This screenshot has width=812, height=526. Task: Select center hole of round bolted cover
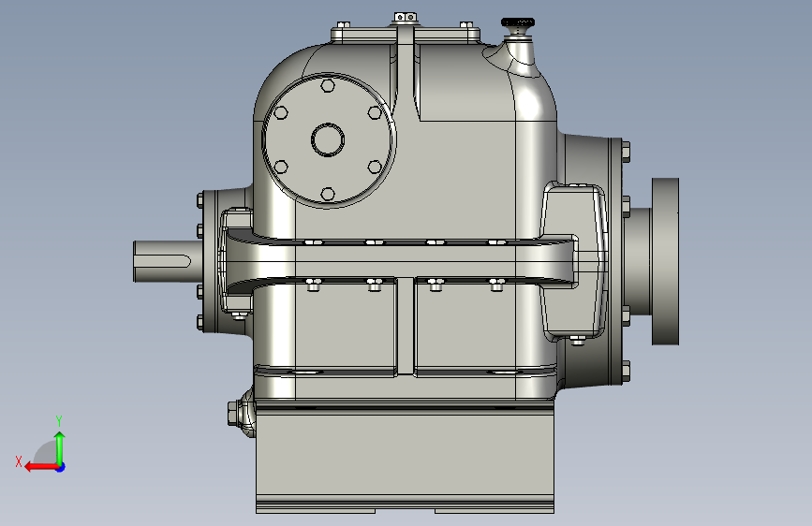[328, 139]
